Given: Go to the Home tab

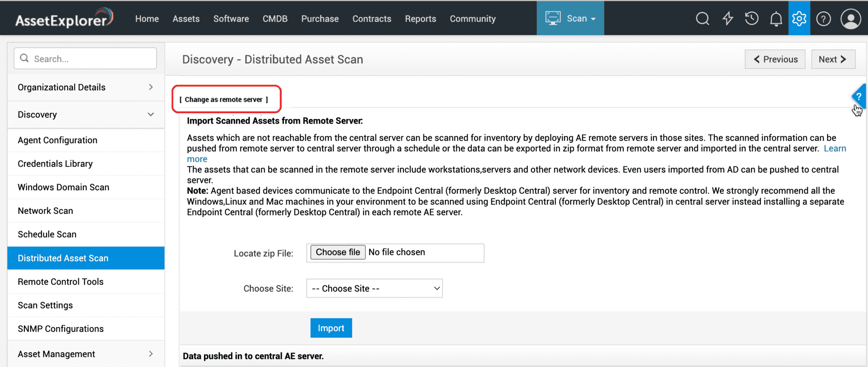Looking at the screenshot, I should (147, 19).
